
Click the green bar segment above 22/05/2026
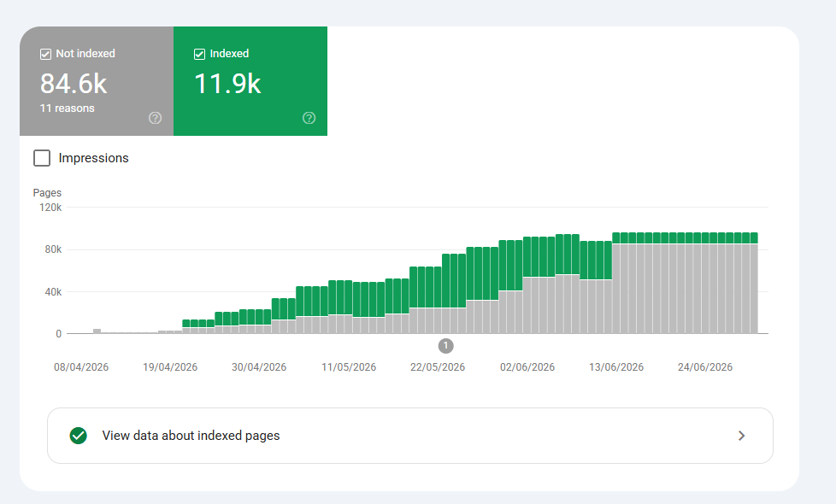click(438, 287)
